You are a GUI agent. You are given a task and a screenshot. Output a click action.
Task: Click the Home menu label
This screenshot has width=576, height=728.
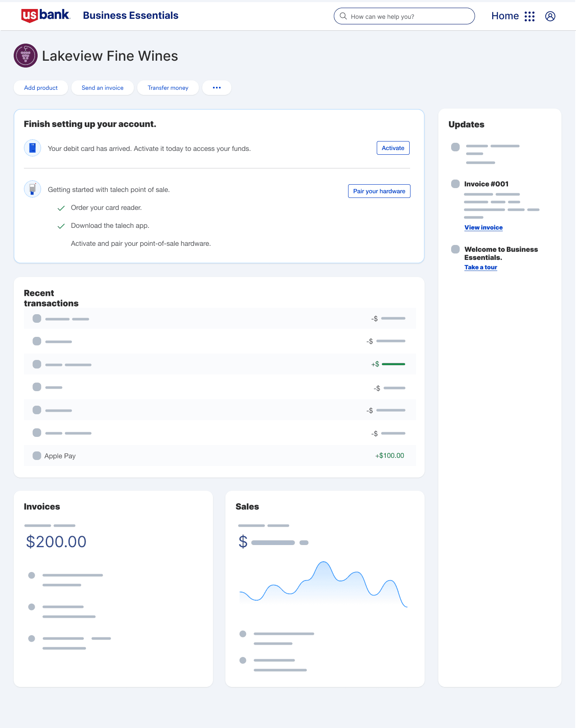point(505,16)
